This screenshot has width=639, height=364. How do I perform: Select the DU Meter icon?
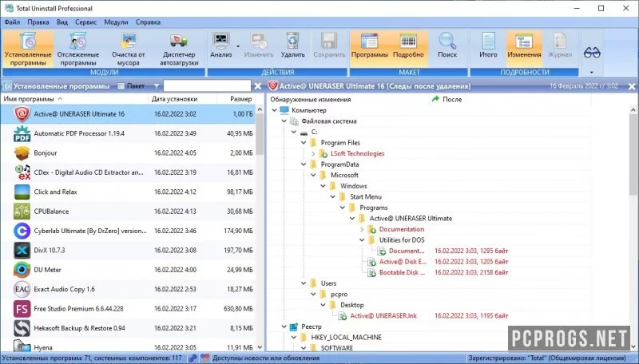pyautogui.click(x=22, y=270)
